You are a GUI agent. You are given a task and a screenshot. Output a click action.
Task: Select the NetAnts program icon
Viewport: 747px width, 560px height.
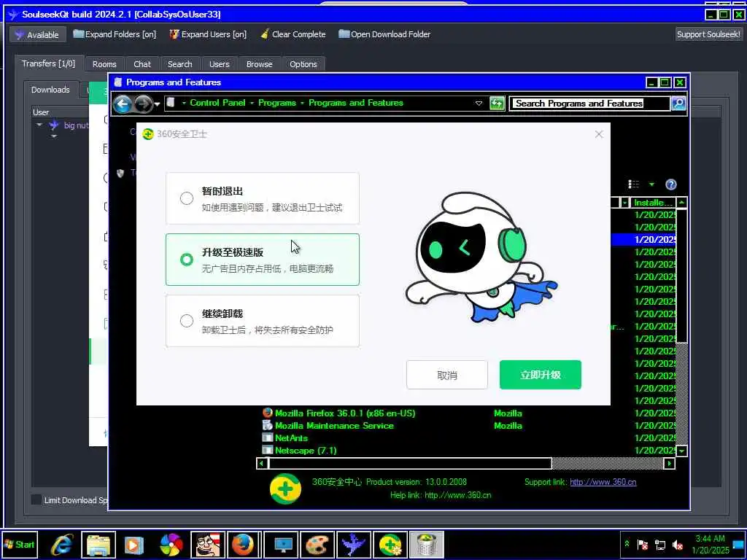click(267, 437)
